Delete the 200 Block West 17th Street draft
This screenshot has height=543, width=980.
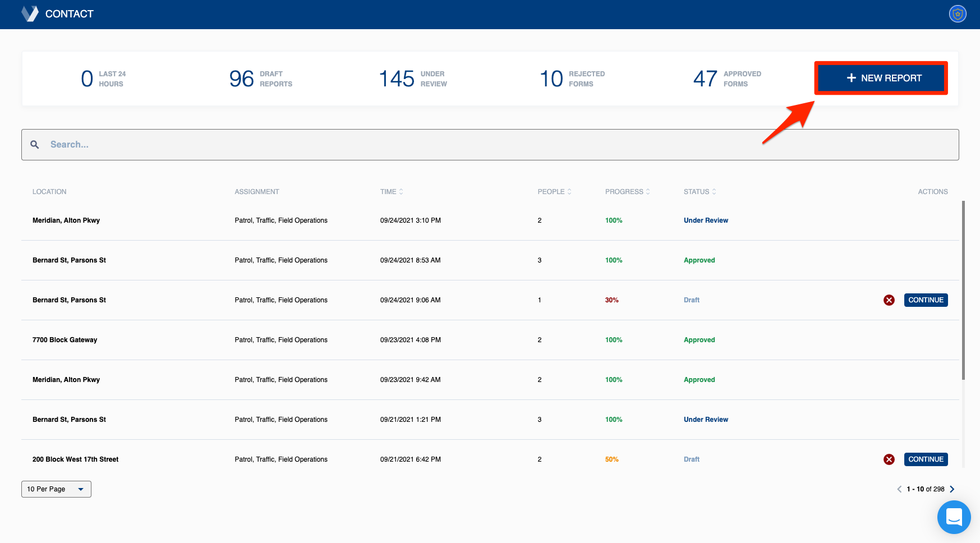click(x=889, y=459)
